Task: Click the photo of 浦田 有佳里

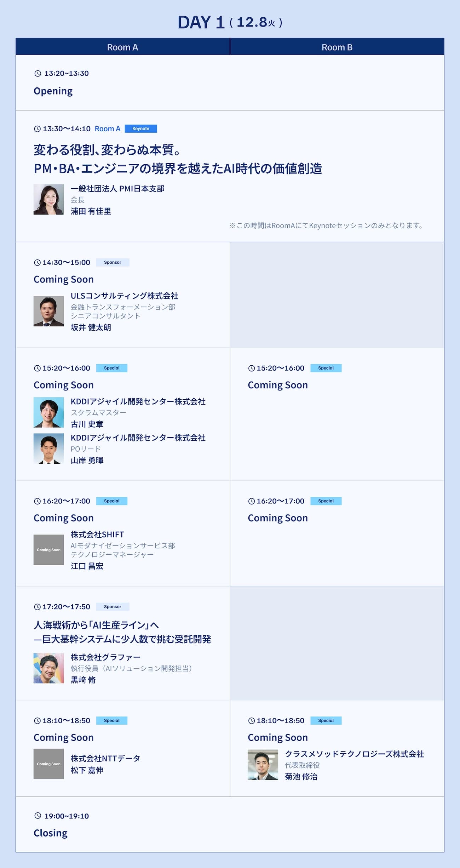Action: click(x=49, y=199)
